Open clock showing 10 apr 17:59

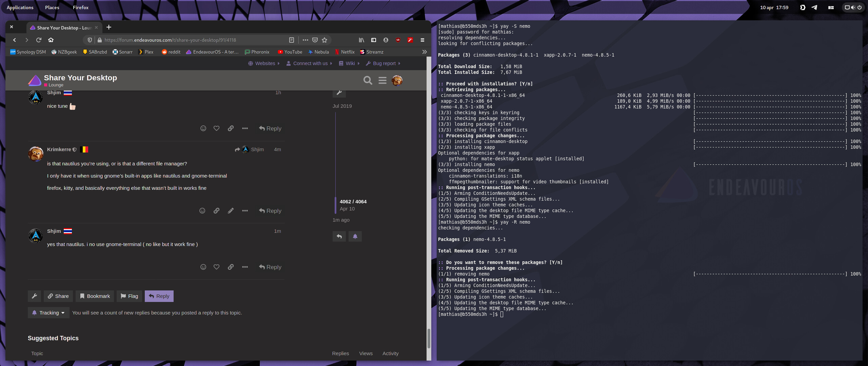click(x=774, y=7)
